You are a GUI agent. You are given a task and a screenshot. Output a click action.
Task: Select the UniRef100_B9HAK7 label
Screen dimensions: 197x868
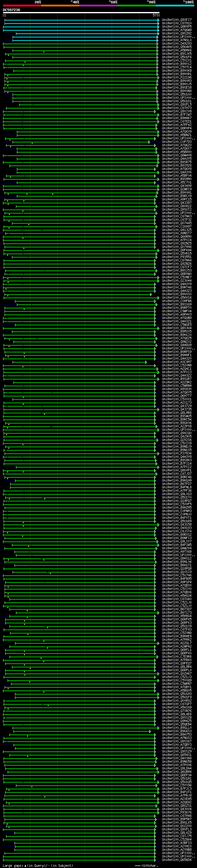pyautogui.click(x=177, y=118)
